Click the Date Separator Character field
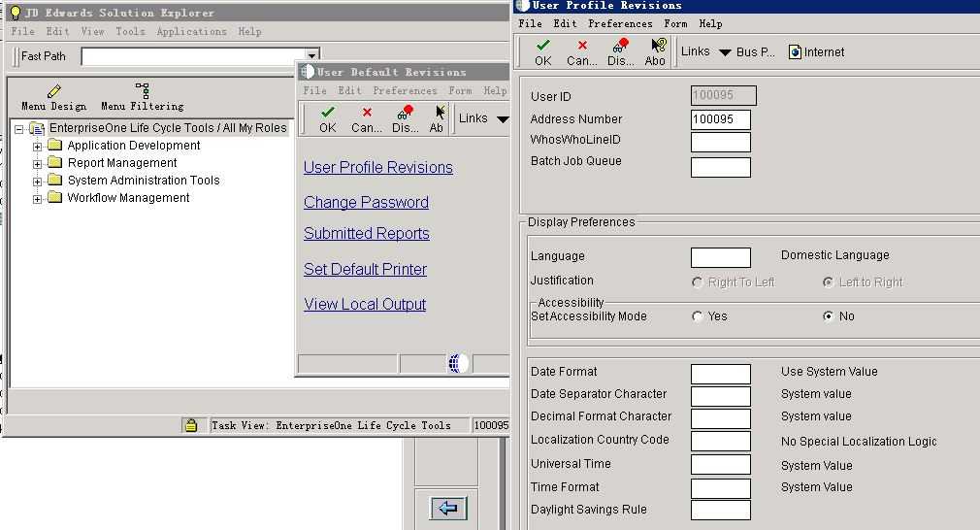Screen dimensions: 980x530 coord(721,396)
